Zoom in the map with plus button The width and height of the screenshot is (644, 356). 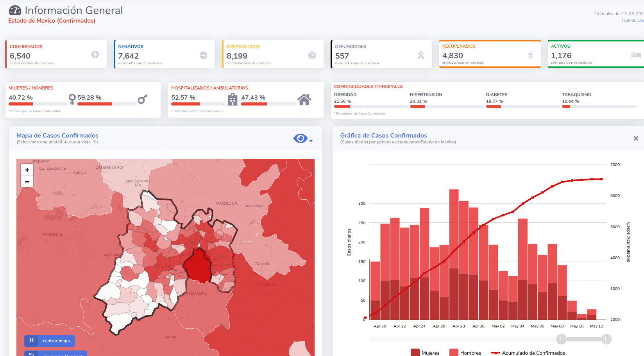tap(27, 170)
